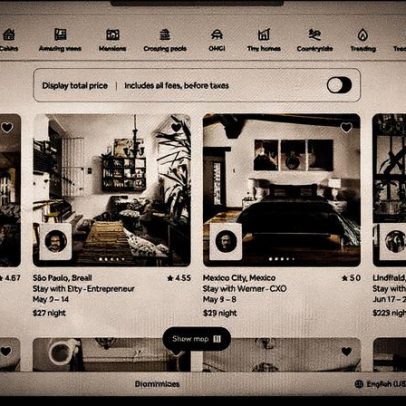Select the Amazing views category
Screen dimensions: 406x406
[x=60, y=40]
